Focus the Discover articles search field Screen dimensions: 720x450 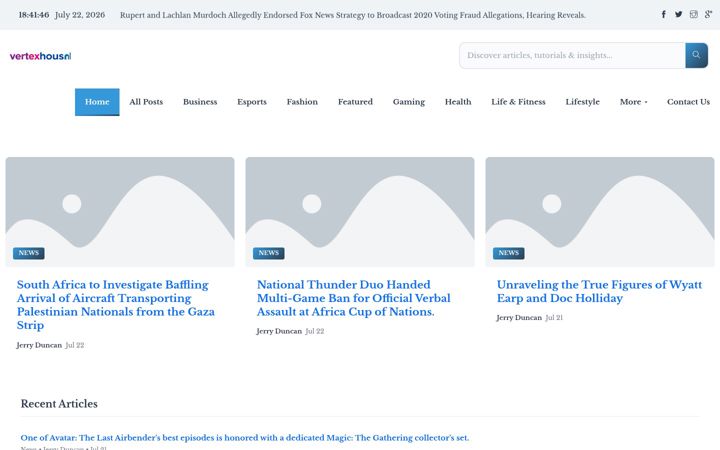coord(572,55)
